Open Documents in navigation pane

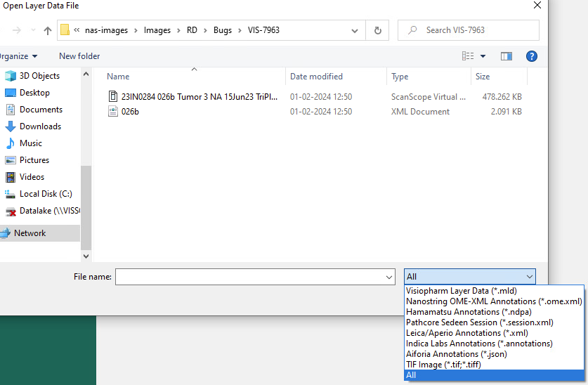point(41,110)
